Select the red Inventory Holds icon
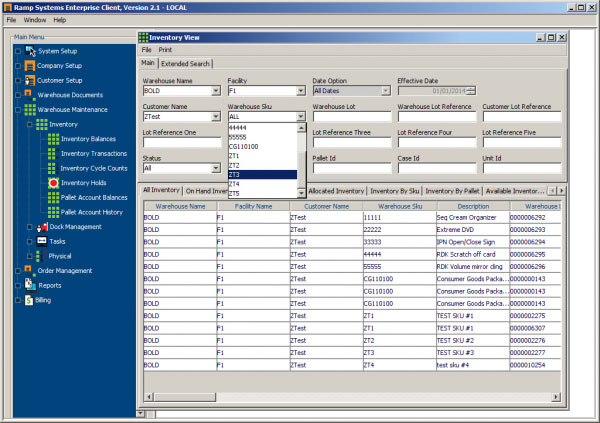Viewport: 600px width, 423px height. (53, 183)
